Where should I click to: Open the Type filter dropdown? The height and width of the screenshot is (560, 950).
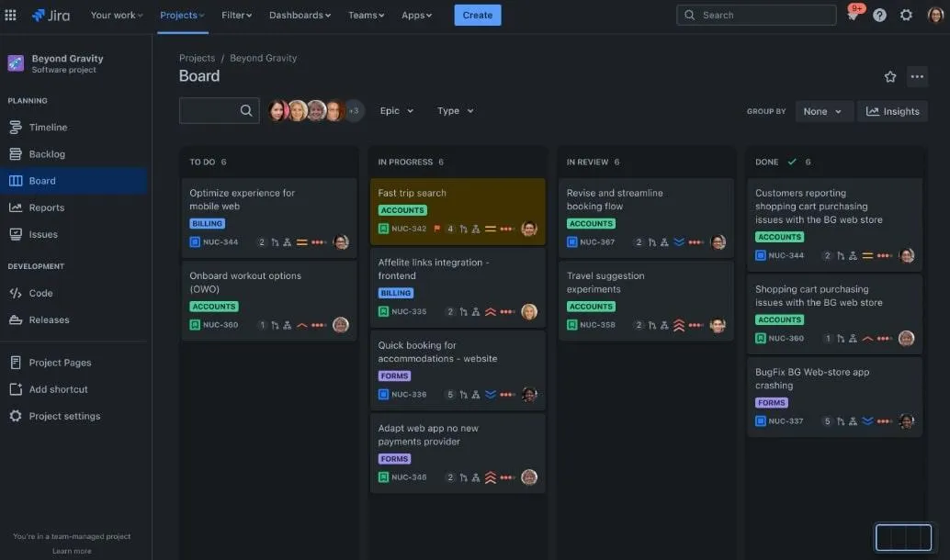pos(456,111)
